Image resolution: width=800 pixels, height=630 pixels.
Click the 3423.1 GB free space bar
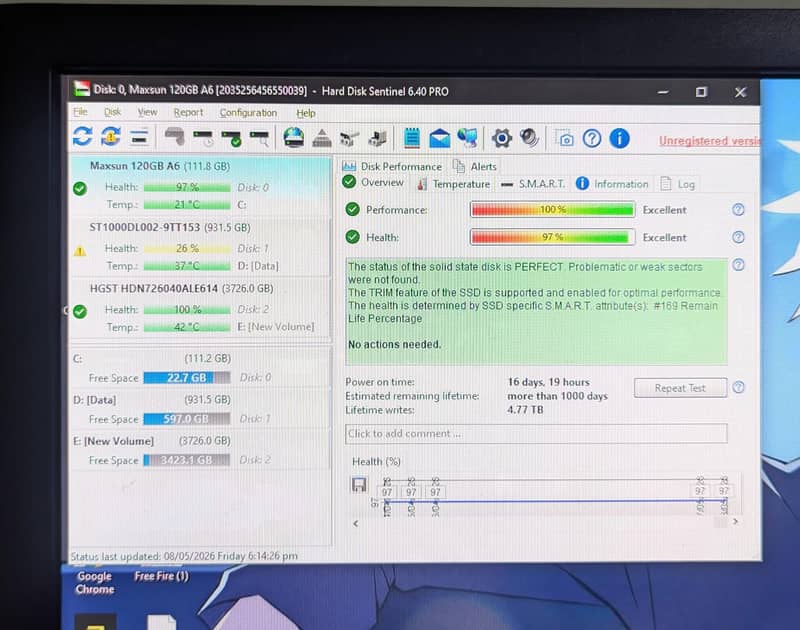click(187, 460)
